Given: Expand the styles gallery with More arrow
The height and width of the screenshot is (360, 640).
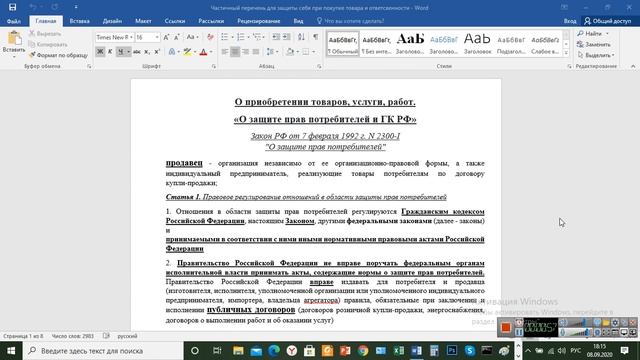Looking at the screenshot, I should [x=566, y=53].
